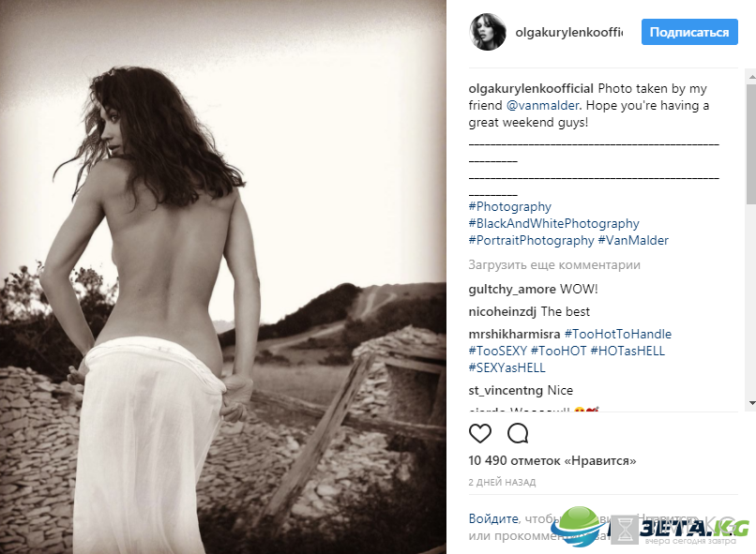This screenshot has width=756, height=554.
Task: Open the #VanMalder hashtag
Action: coord(633,240)
